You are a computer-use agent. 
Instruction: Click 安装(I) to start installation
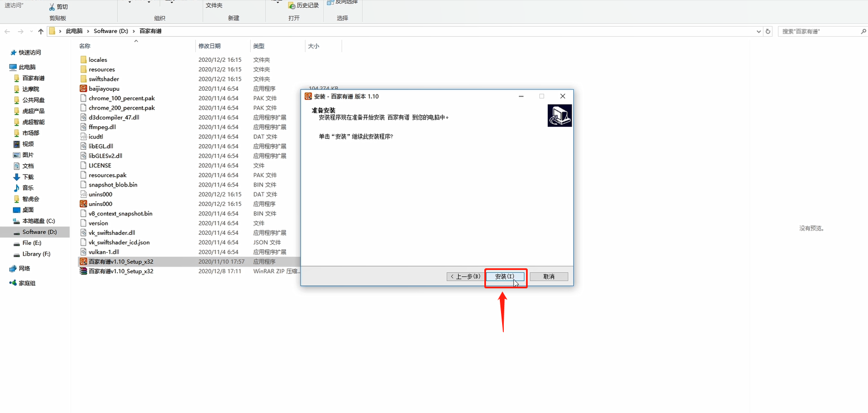pos(504,277)
